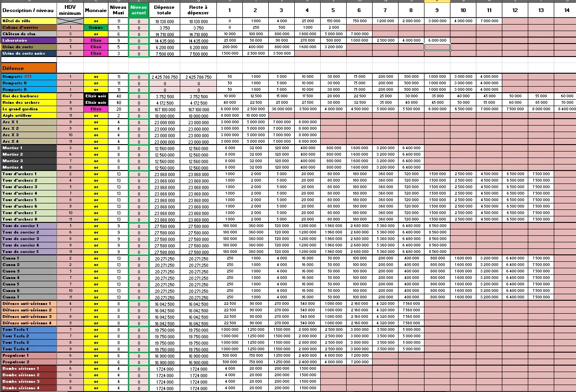Click Niveau actuel cell for Aigle artilleur
The height and width of the screenshot is (392, 576).
click(139, 116)
